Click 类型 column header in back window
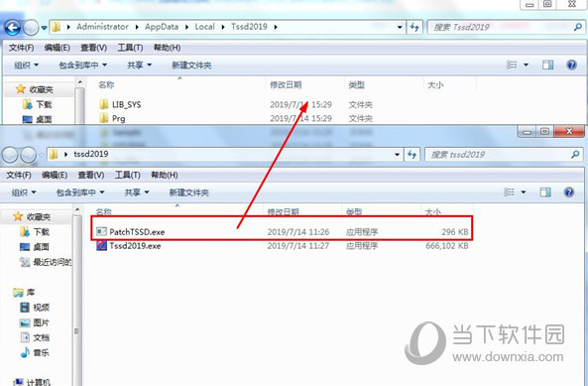This screenshot has width=588, height=386. [x=356, y=84]
